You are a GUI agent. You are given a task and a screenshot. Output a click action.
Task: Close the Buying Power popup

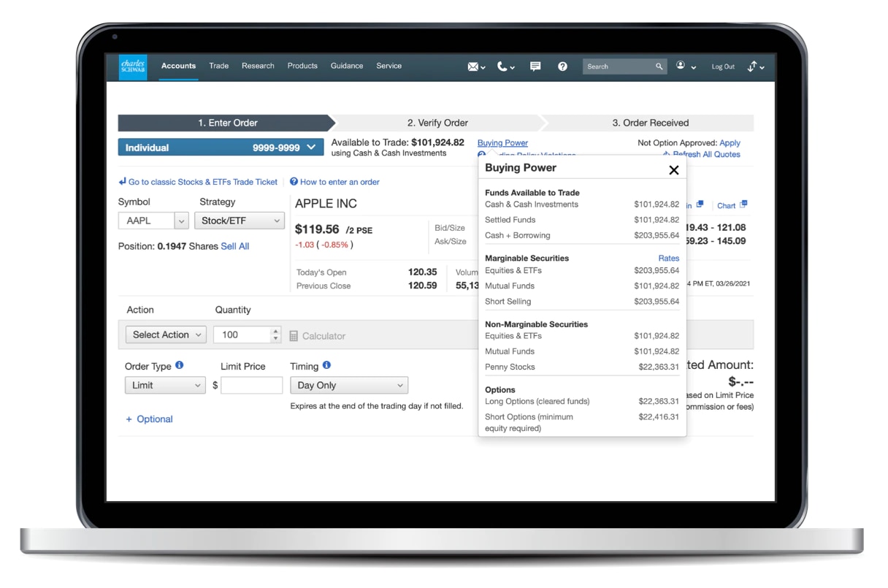tap(673, 169)
